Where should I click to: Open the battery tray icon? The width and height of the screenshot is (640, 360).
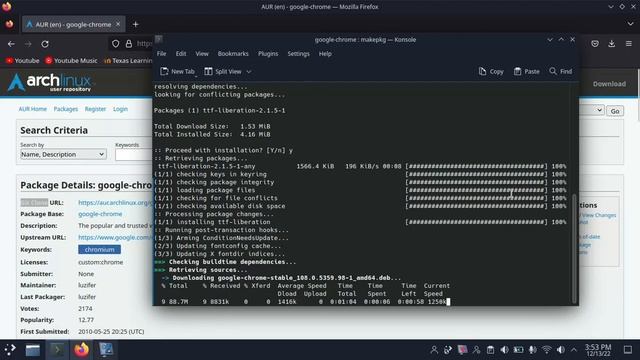[518, 350]
